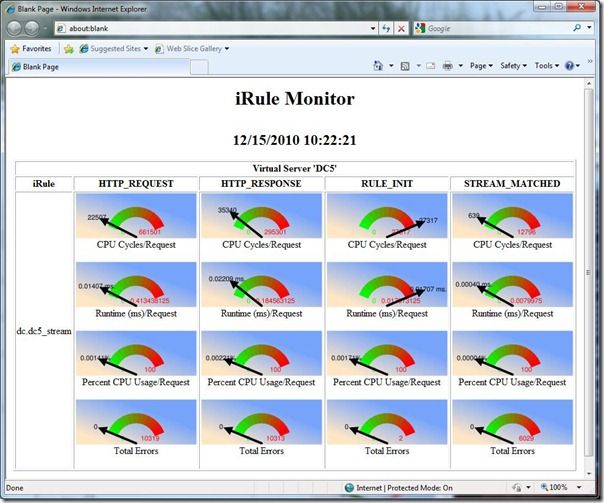Click the browser Back button
This screenshot has width=604, height=503.
15,28
